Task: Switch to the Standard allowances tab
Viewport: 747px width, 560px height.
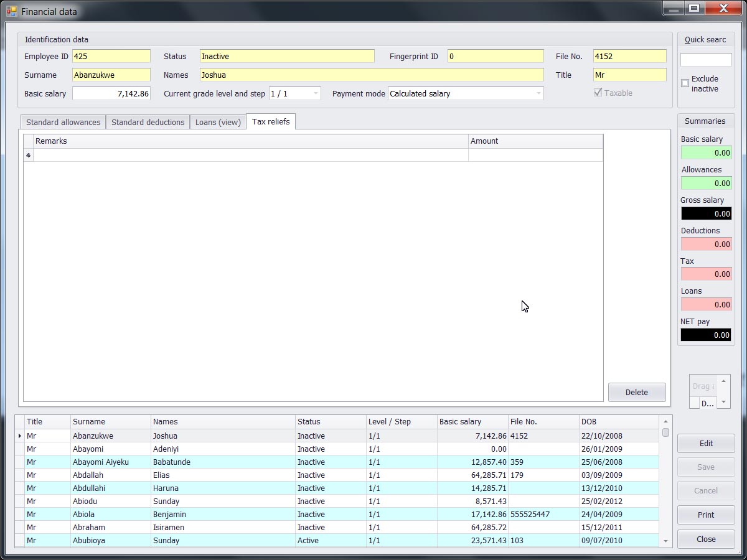Action: 63,122
